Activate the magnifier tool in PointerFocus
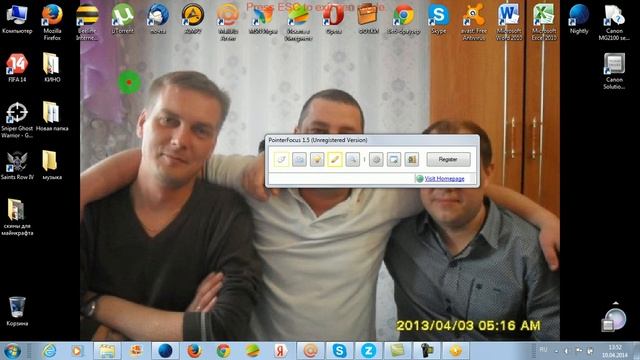Image resolution: width=640 pixels, height=360 pixels. click(x=352, y=159)
